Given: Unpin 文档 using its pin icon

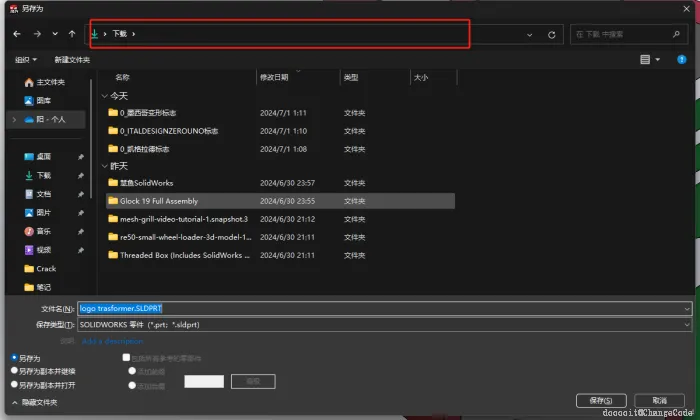Looking at the screenshot, I should 81,195.
